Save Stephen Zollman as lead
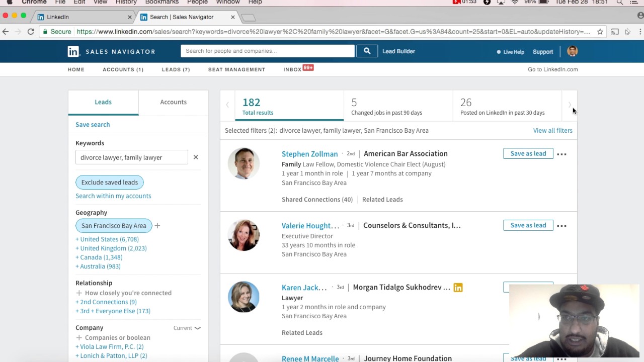This screenshot has height=362, width=644. (x=528, y=154)
